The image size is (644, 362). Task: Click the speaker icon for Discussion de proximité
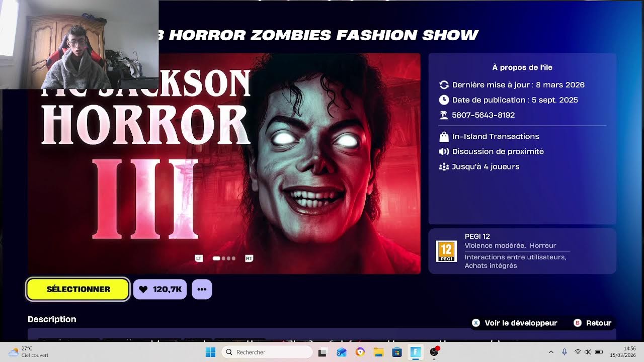click(444, 151)
